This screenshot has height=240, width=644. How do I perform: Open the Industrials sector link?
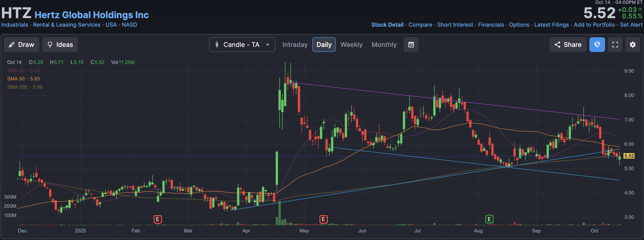pos(15,25)
